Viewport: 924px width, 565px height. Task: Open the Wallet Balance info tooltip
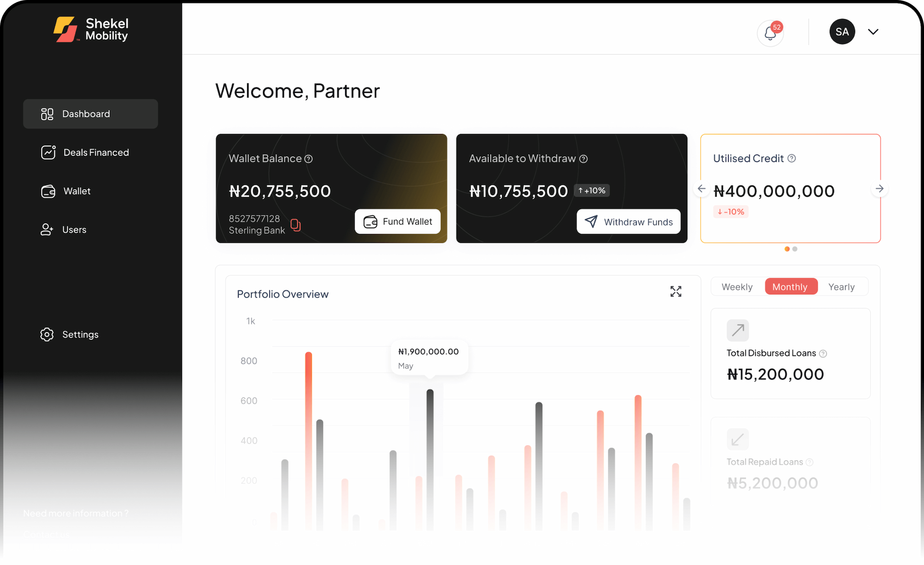[x=308, y=158]
